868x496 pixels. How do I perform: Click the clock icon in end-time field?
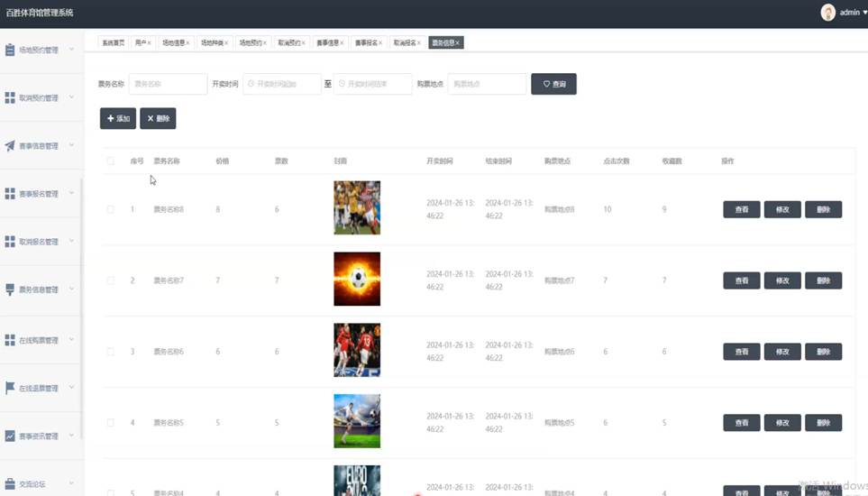(342, 84)
